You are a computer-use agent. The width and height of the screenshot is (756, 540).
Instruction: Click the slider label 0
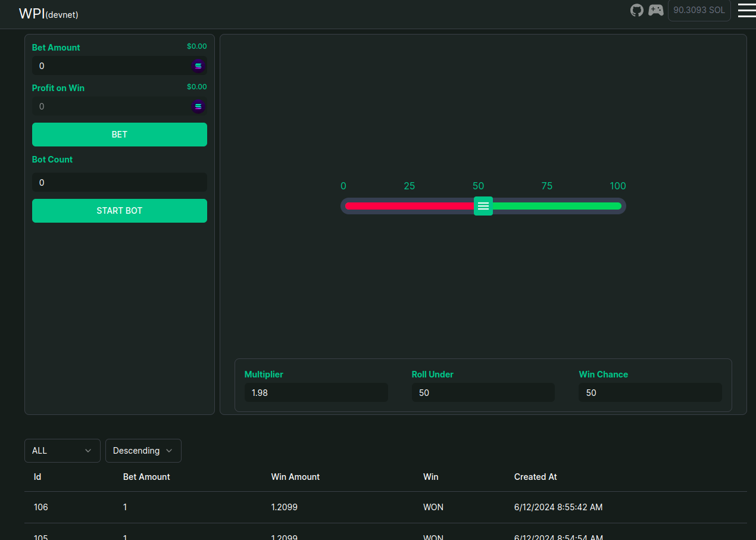coord(343,186)
